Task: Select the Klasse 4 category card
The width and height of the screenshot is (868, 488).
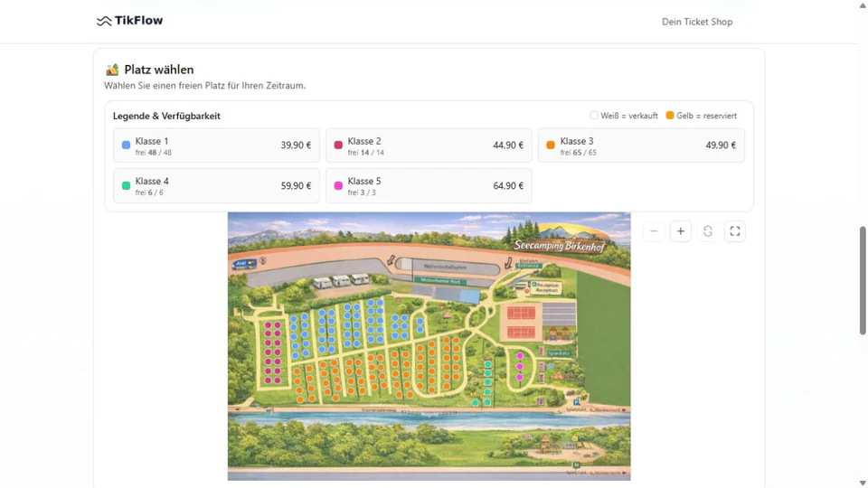Action: coord(216,186)
